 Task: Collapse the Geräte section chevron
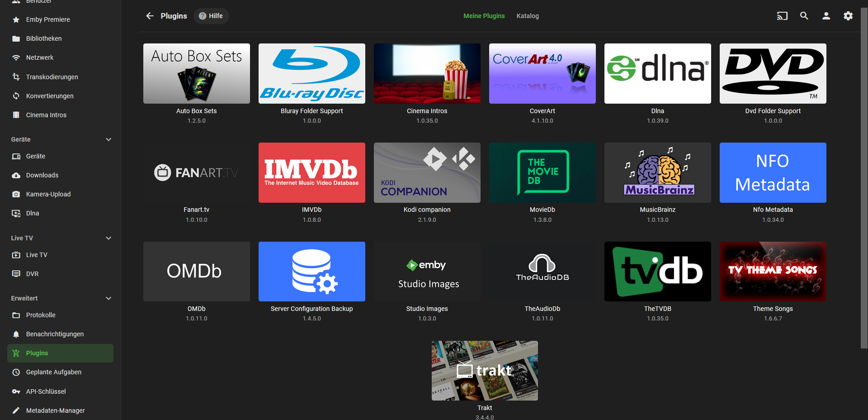(108, 139)
